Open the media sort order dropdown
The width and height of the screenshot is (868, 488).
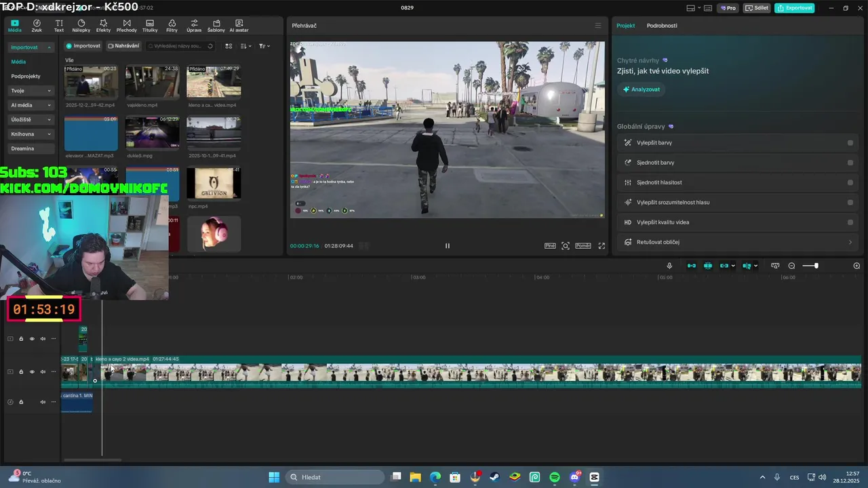(246, 46)
